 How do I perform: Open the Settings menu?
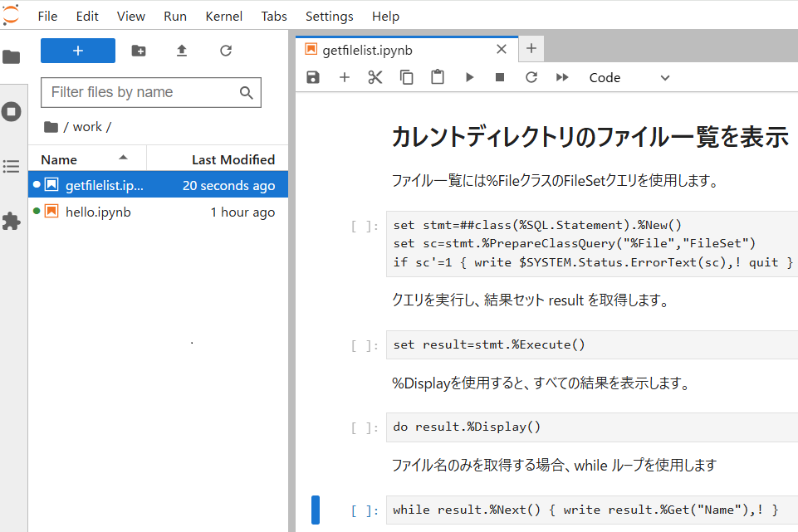pos(329,16)
